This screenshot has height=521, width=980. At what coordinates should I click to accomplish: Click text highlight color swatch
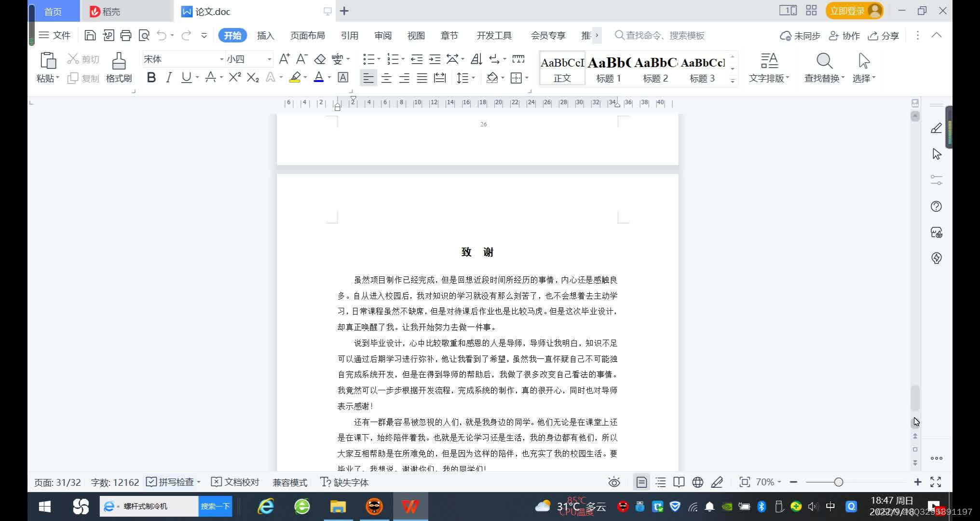coord(295,77)
